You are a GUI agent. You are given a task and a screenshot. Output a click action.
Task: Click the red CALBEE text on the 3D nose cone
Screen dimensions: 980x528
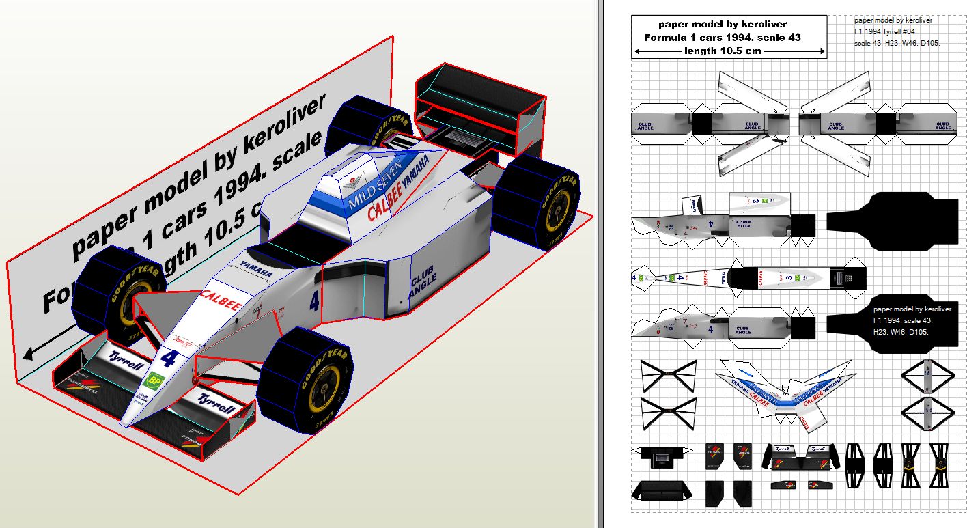tap(221, 301)
